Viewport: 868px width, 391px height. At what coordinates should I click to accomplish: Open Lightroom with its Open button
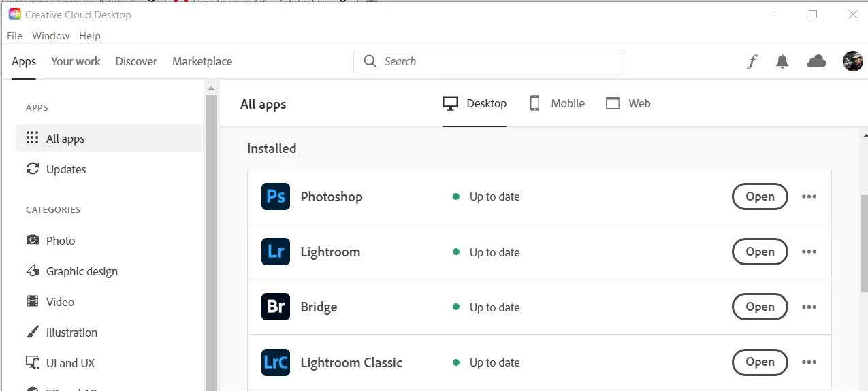(760, 252)
